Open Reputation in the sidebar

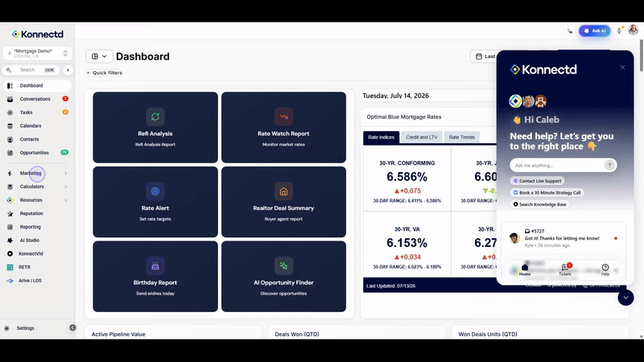coord(37,213)
